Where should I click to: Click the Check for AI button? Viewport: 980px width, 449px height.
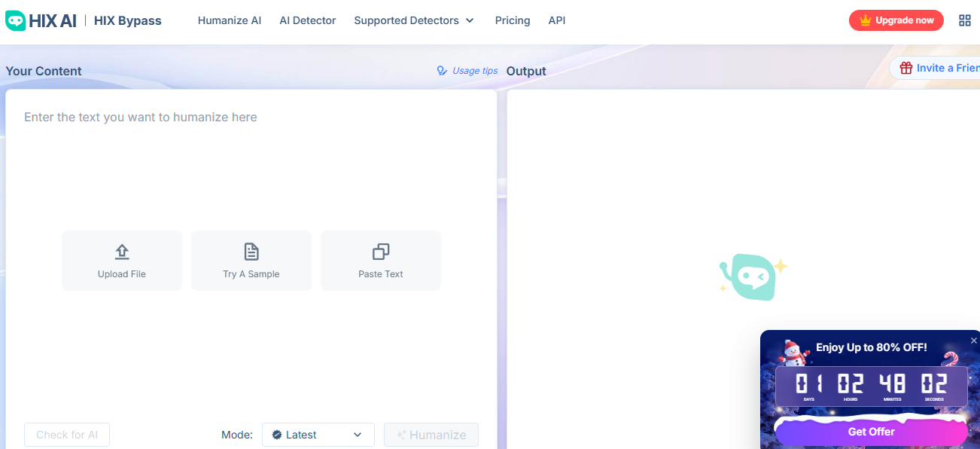point(67,435)
